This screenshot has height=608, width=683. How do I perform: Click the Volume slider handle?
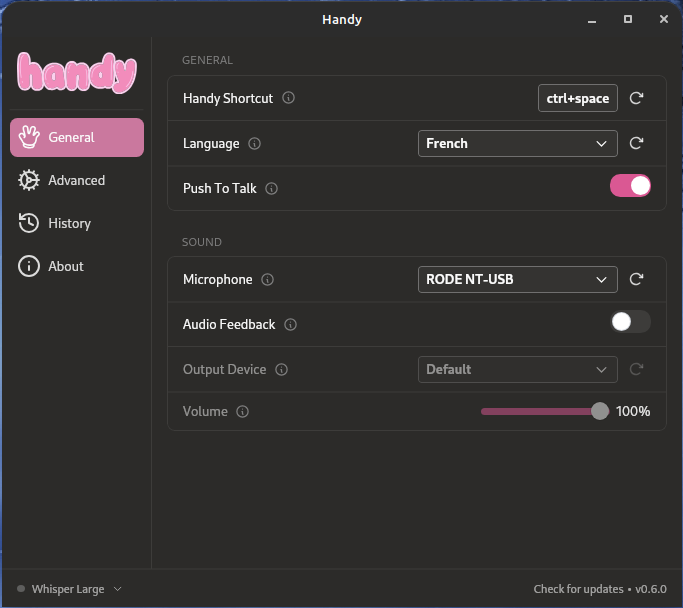click(x=599, y=411)
